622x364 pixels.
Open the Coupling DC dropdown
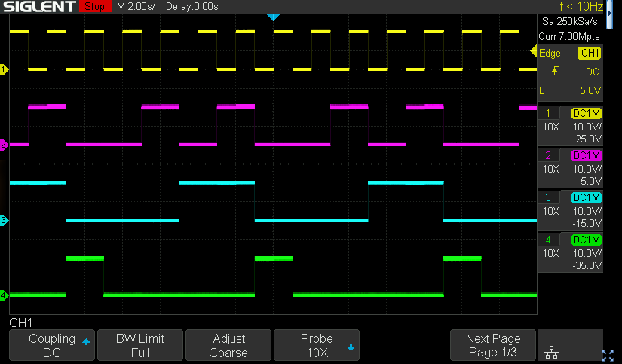pyautogui.click(x=51, y=345)
